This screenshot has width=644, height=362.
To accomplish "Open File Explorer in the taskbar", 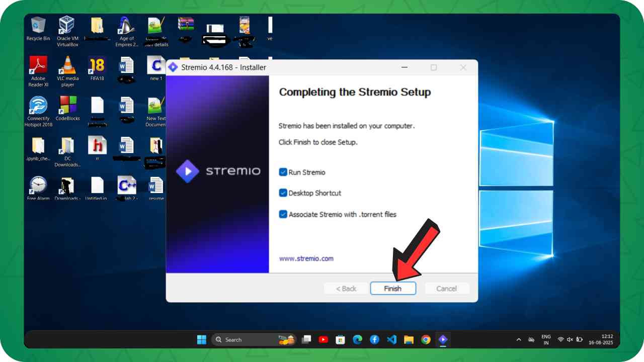I will coord(409,340).
